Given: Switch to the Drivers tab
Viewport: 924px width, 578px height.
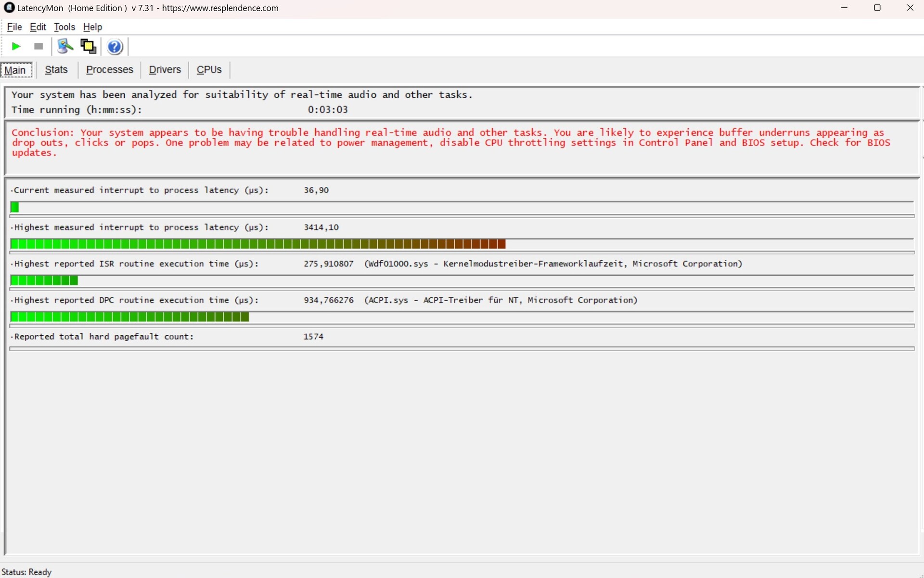Looking at the screenshot, I should [x=165, y=70].
